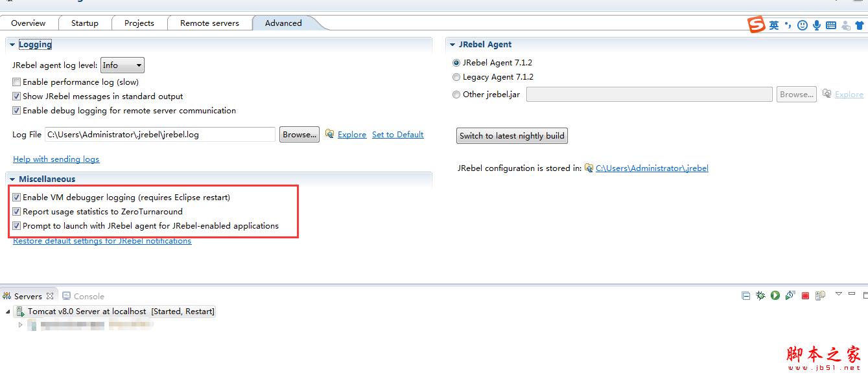Viewport: 868px width, 375px height.
Task: Open the Sogou skin shirt icon
Action: [x=860, y=25]
